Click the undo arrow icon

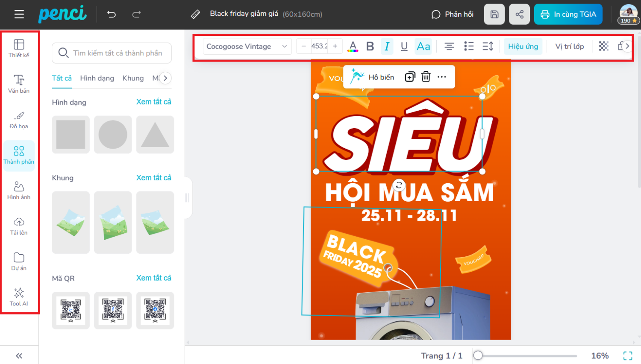coord(112,15)
